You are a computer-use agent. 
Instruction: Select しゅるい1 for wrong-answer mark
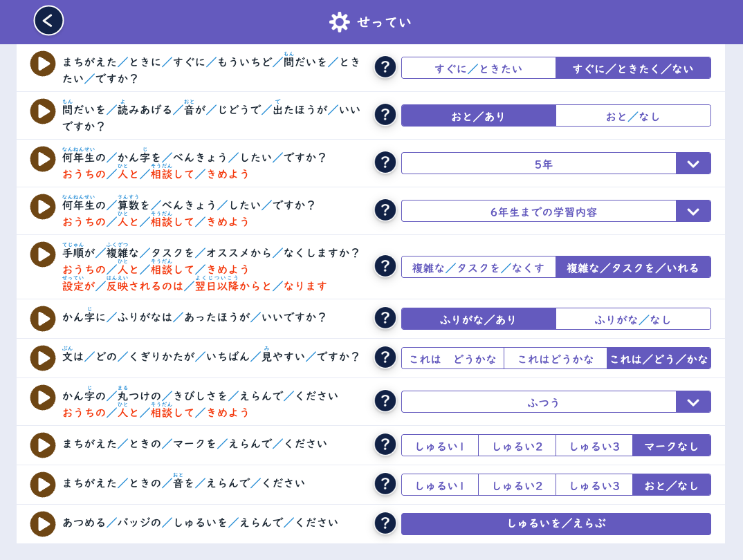[x=440, y=445]
